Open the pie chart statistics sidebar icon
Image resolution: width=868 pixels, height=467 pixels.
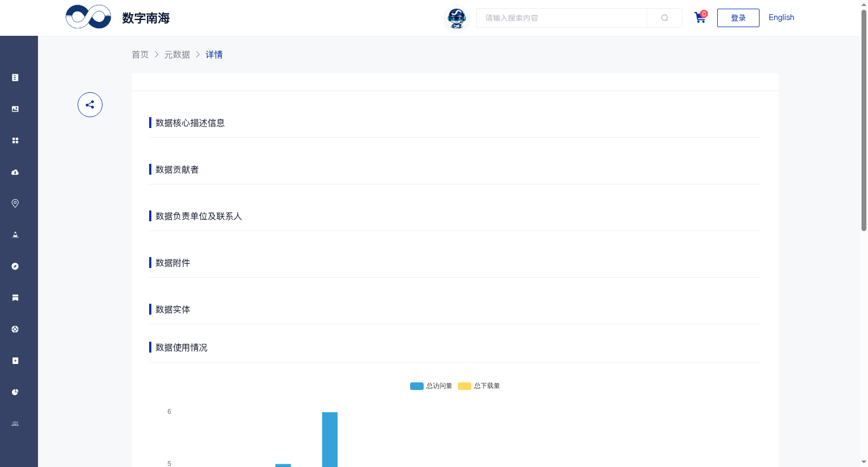click(15, 392)
